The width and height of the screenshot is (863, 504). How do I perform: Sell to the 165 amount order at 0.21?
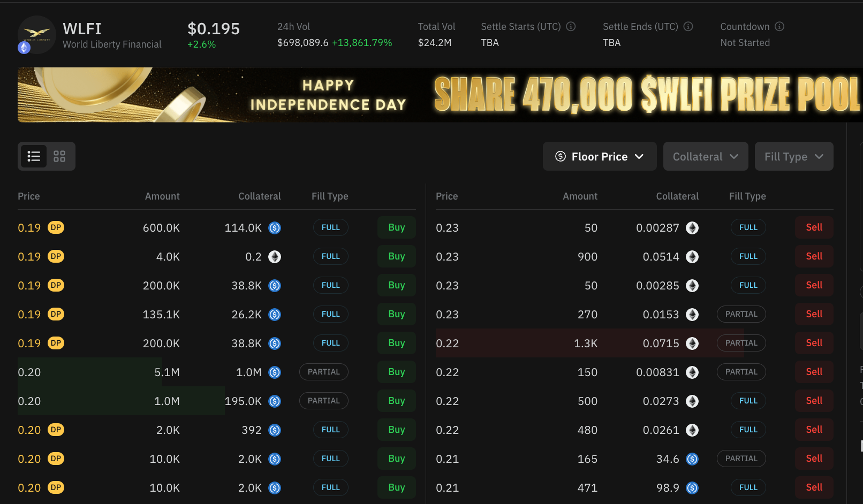click(814, 459)
